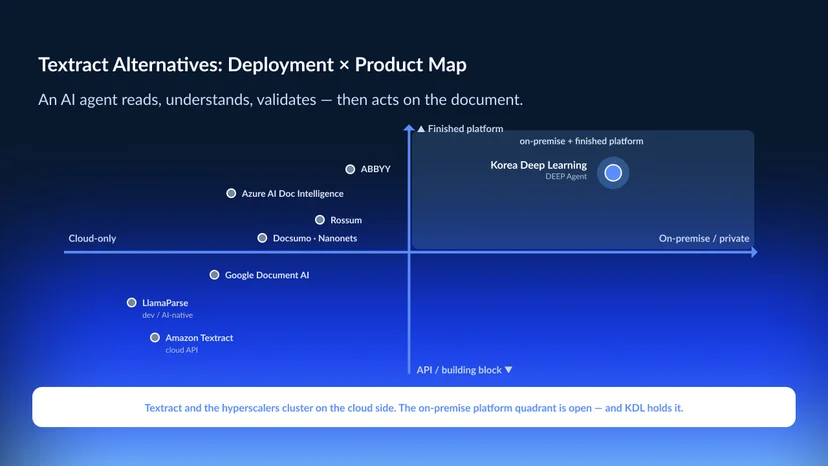This screenshot has height=466, width=828.
Task: Click the 'cloud API' sublabel
Action: (182, 350)
